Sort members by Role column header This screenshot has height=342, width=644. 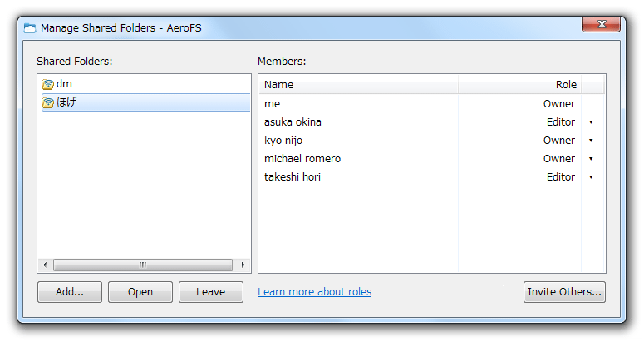click(x=520, y=85)
